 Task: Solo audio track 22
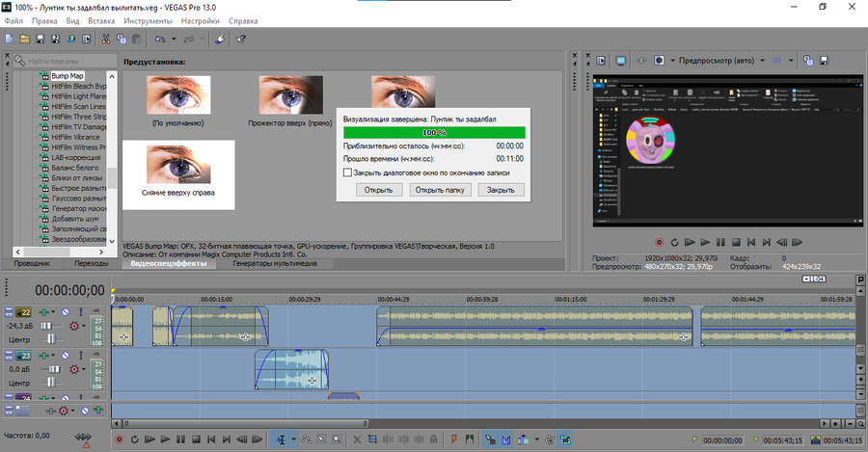click(x=81, y=312)
